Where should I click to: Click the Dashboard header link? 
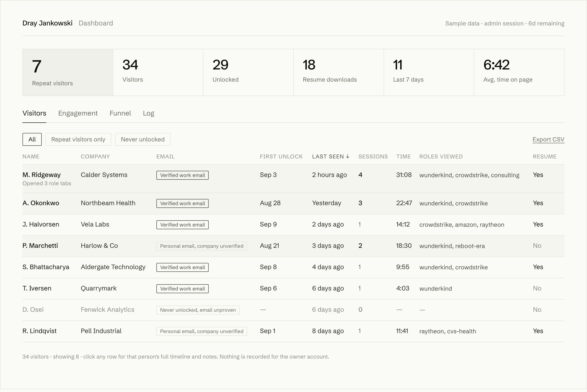[96, 23]
